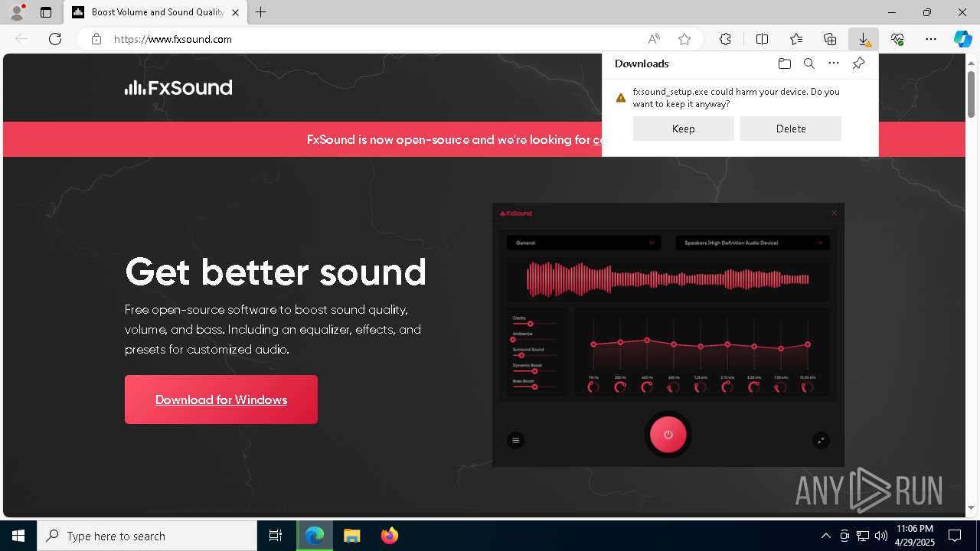Click Download for Windows button

tap(221, 399)
